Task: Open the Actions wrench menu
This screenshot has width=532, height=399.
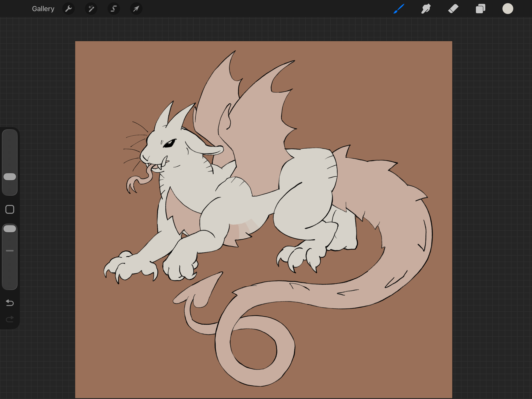Action: point(69,9)
